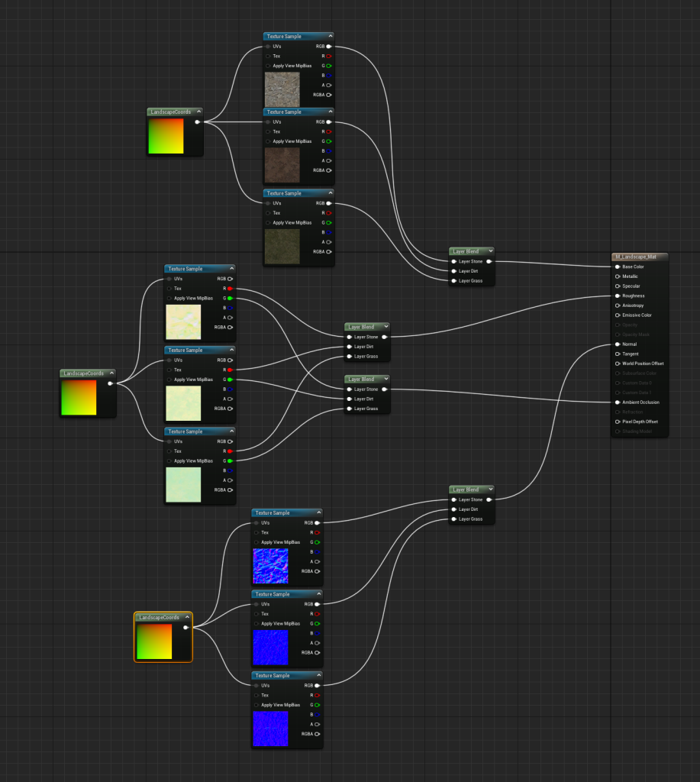The image size is (700, 782).
Task: Click the gray stone texture preview thumbnail
Action: (x=282, y=89)
